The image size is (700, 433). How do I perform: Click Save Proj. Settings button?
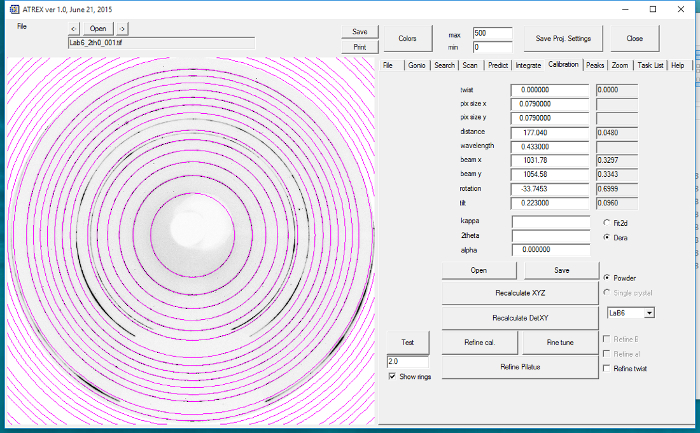(x=563, y=39)
